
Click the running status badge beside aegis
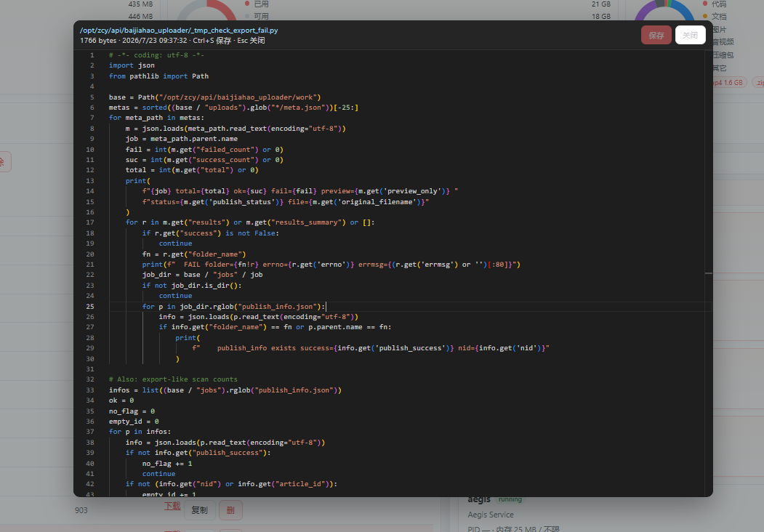point(510,499)
